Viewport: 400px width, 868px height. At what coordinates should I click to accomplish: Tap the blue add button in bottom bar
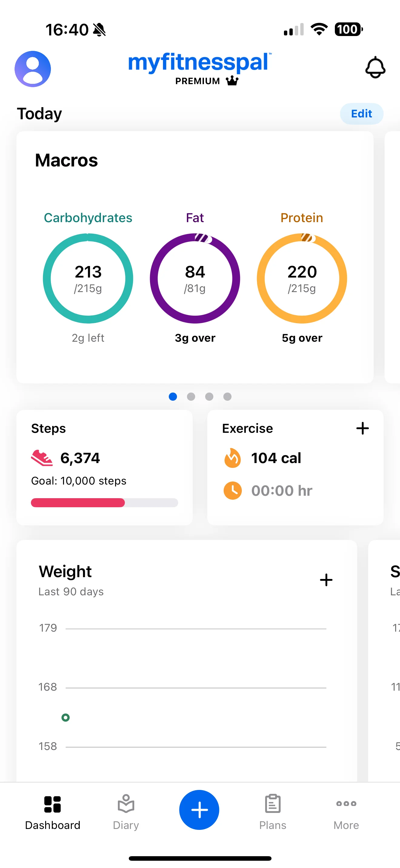pos(199,810)
